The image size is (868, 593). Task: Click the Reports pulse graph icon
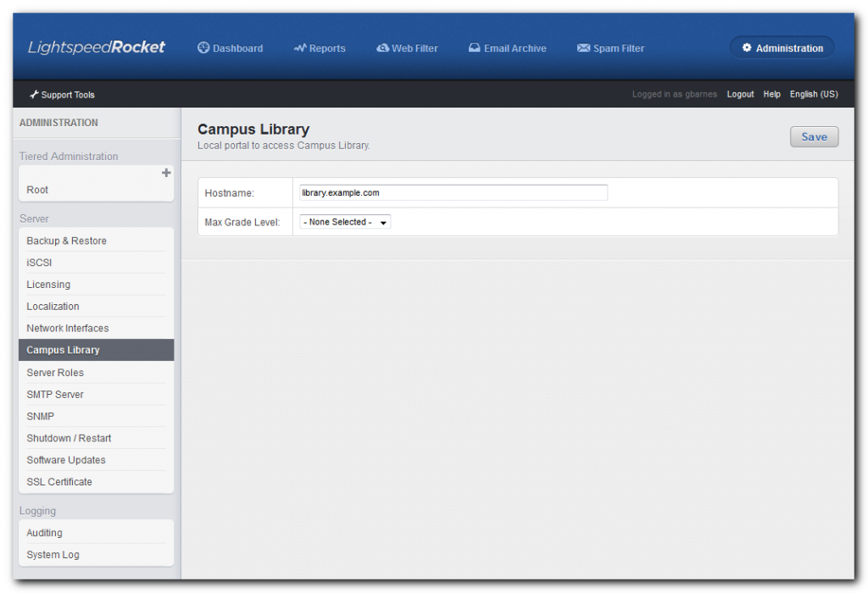pos(300,48)
